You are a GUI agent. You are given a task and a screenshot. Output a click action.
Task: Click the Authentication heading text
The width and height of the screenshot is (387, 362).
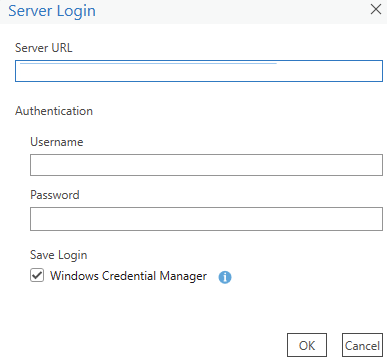54,111
